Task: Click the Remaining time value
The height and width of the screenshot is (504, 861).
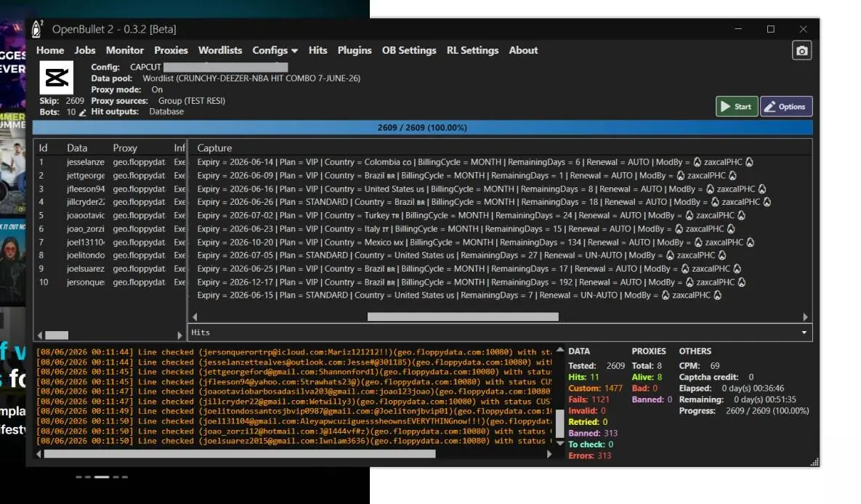Action: click(765, 399)
